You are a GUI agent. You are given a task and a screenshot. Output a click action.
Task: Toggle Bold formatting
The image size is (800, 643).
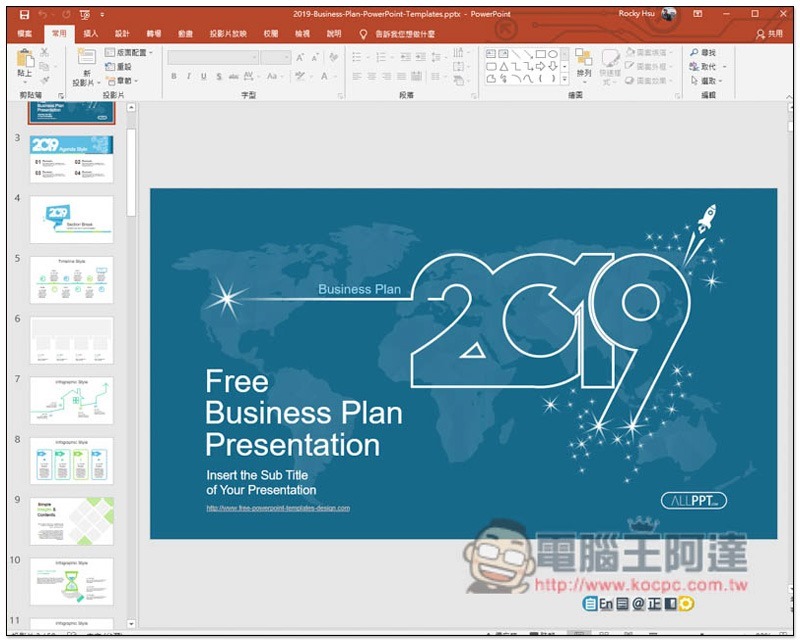point(174,76)
